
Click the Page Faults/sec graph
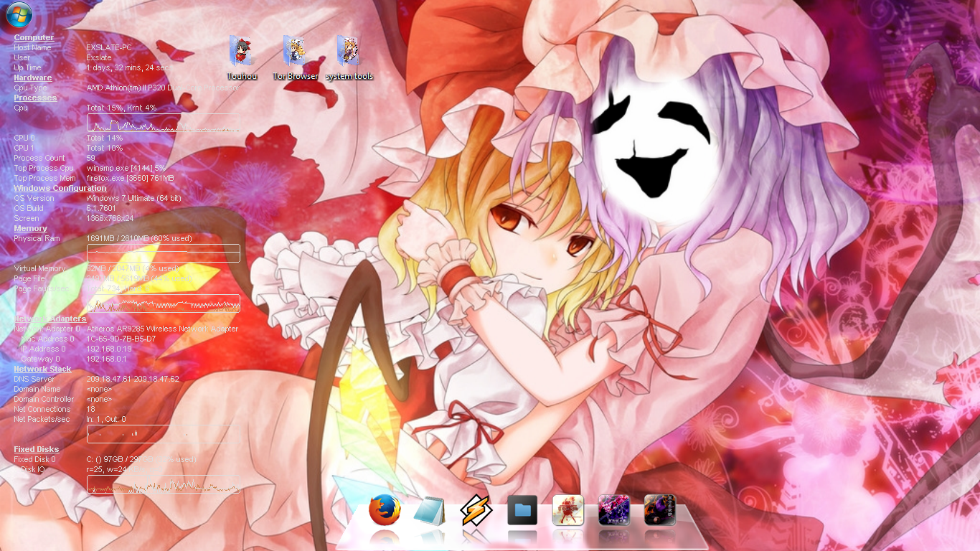click(164, 303)
